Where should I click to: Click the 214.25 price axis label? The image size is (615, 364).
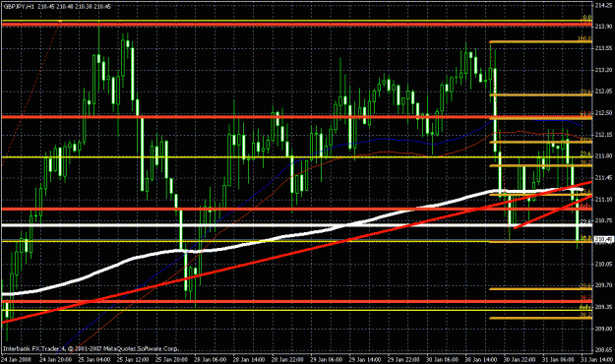(x=603, y=6)
